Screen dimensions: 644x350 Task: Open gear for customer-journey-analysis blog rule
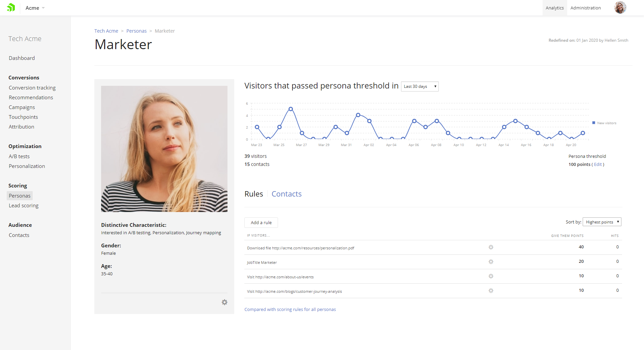click(x=491, y=291)
